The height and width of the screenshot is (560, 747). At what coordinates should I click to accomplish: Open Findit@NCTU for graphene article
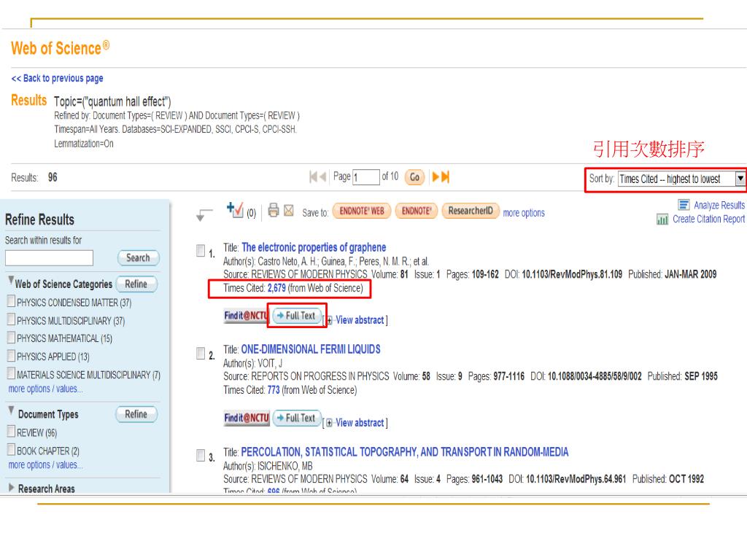247,316
